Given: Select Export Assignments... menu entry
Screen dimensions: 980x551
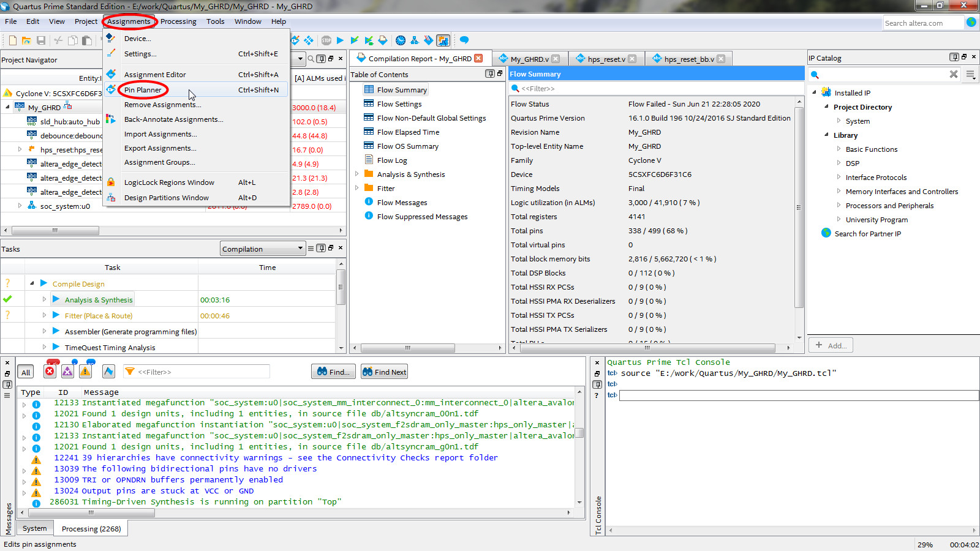Looking at the screenshot, I should pos(196,148).
